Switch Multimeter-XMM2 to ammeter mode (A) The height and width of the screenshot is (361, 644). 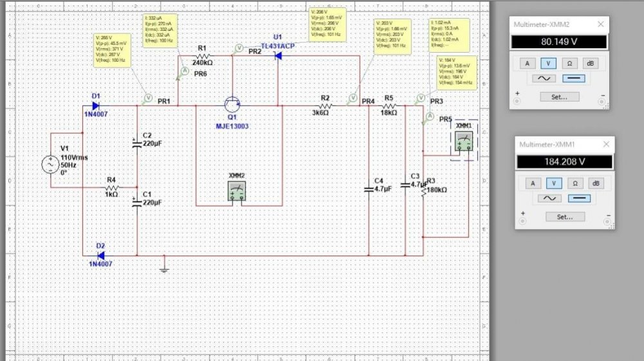point(528,63)
